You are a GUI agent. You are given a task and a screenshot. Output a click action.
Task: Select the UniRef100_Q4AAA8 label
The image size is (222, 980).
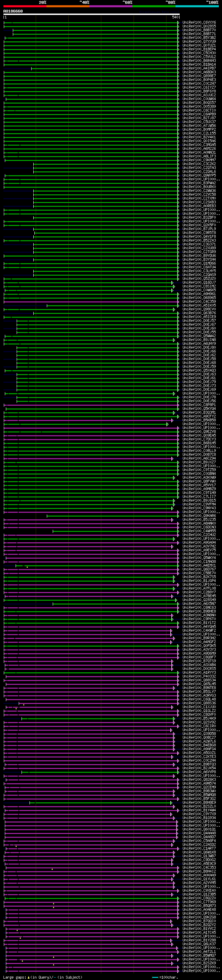[x=199, y=833]
